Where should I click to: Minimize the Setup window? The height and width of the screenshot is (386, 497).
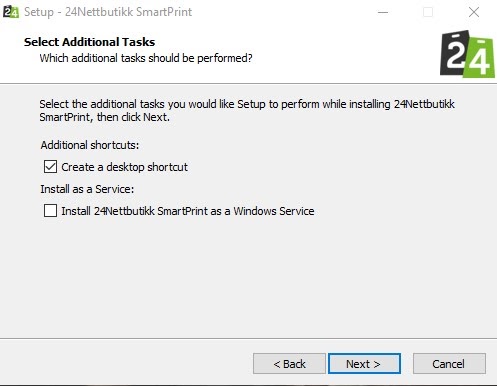point(383,12)
